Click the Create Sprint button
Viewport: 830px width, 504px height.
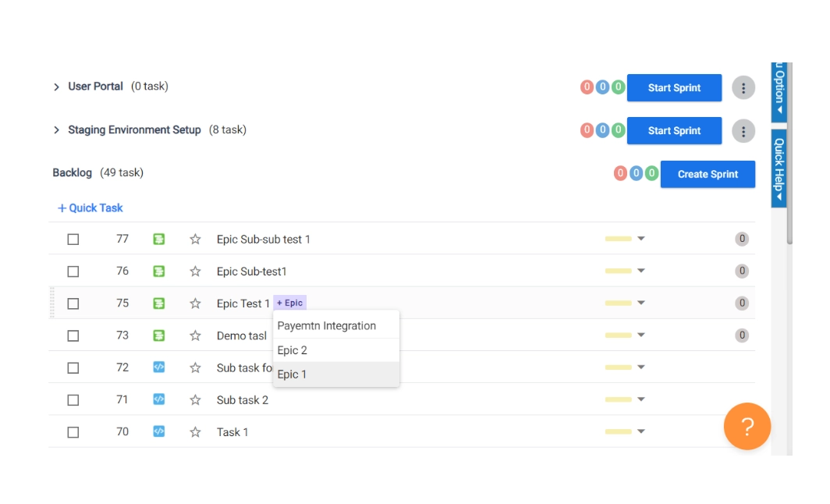coord(707,174)
